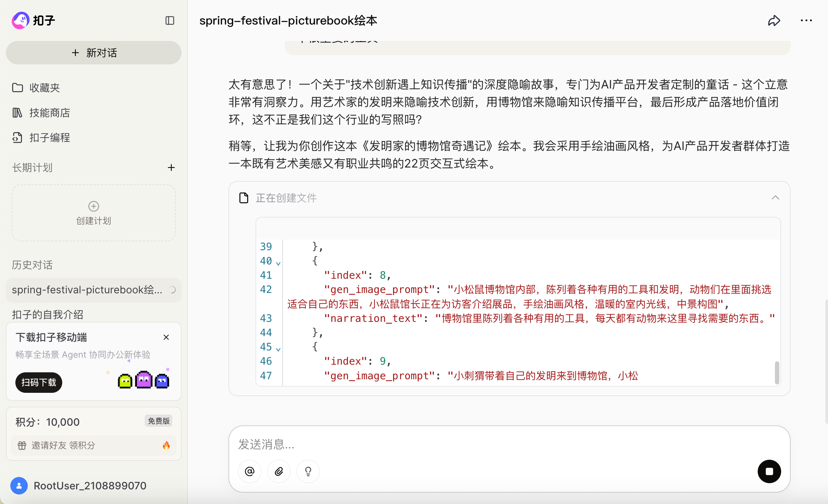Screen dimensions: 828x504
Task: Click the paperclip attachment icon
Action: tap(279, 471)
